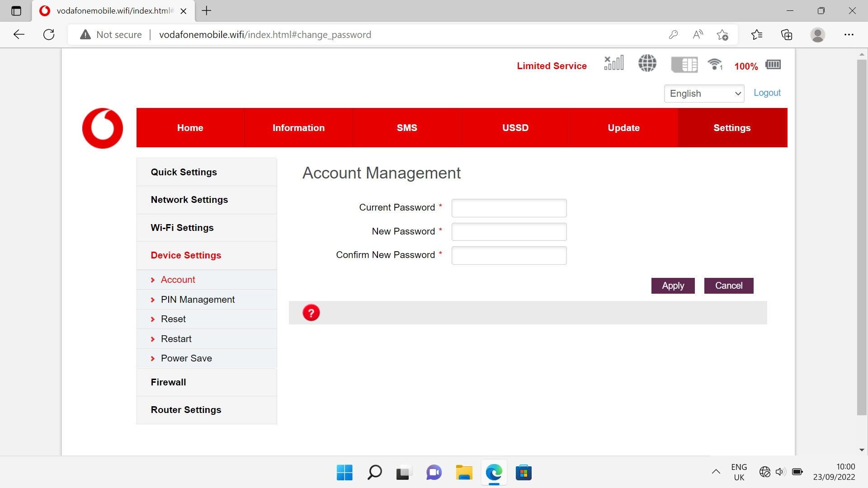Viewport: 868px width, 488px height.
Task: Click the globe network status icon
Action: [647, 63]
